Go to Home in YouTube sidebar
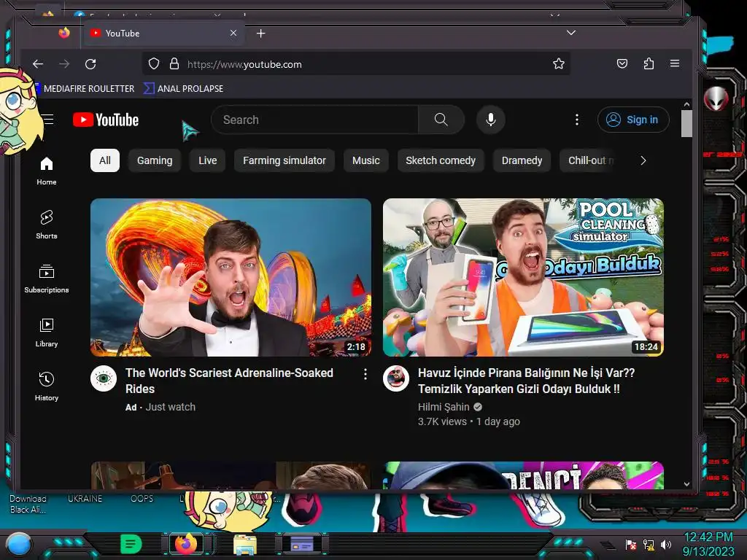The height and width of the screenshot is (560, 747). pos(47,171)
